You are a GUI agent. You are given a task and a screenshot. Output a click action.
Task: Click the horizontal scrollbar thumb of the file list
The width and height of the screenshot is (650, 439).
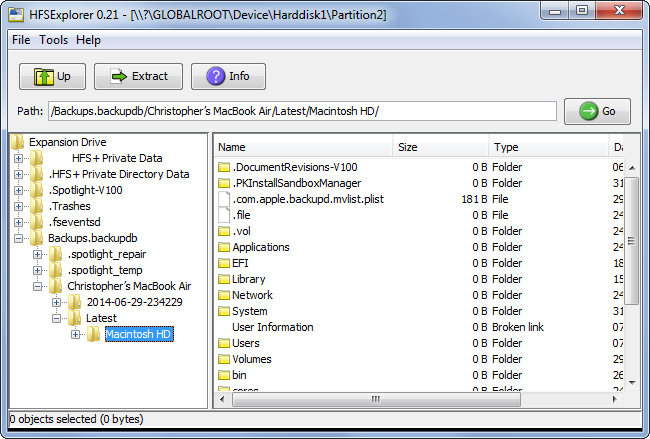pyautogui.click(x=376, y=400)
